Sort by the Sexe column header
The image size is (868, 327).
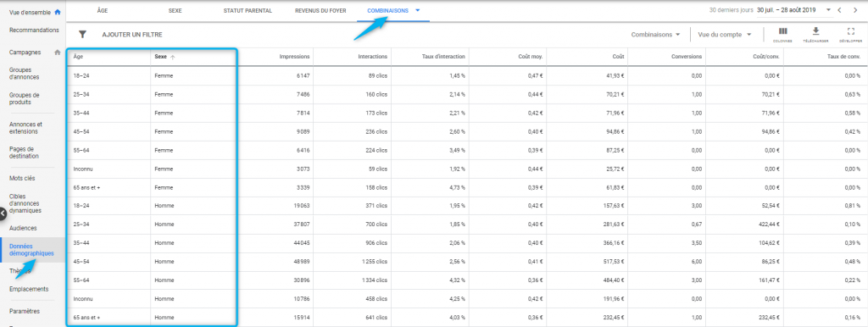coord(160,57)
